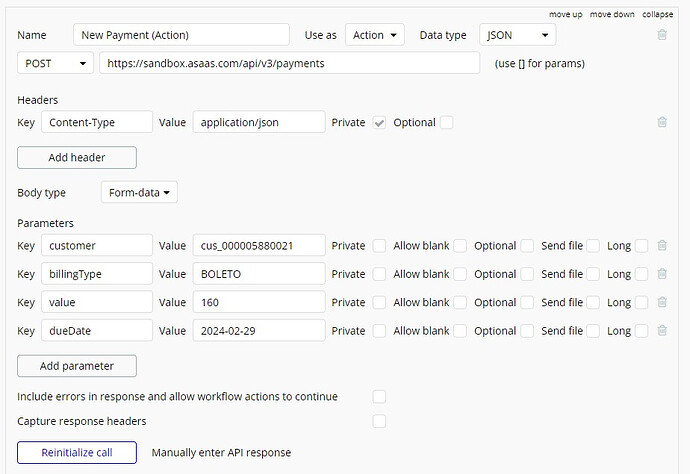Click the Add header button
Viewport: 690px width, 474px height.
tap(77, 157)
